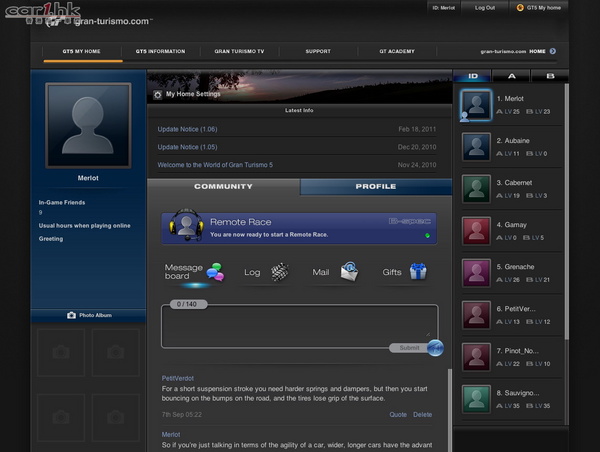Select PetitVer... avatar in friends list

[x=476, y=315]
